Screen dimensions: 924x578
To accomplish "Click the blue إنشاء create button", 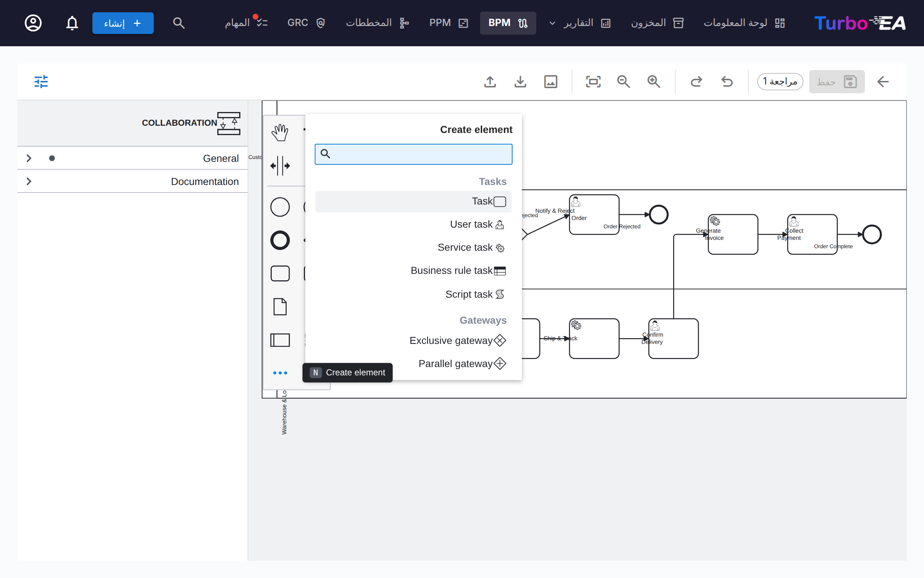I will coord(123,23).
